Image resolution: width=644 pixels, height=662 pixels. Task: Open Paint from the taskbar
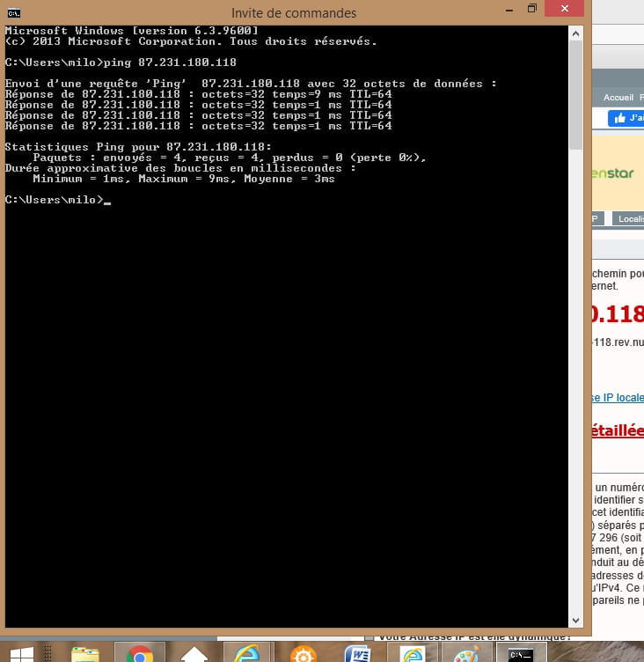point(467,653)
